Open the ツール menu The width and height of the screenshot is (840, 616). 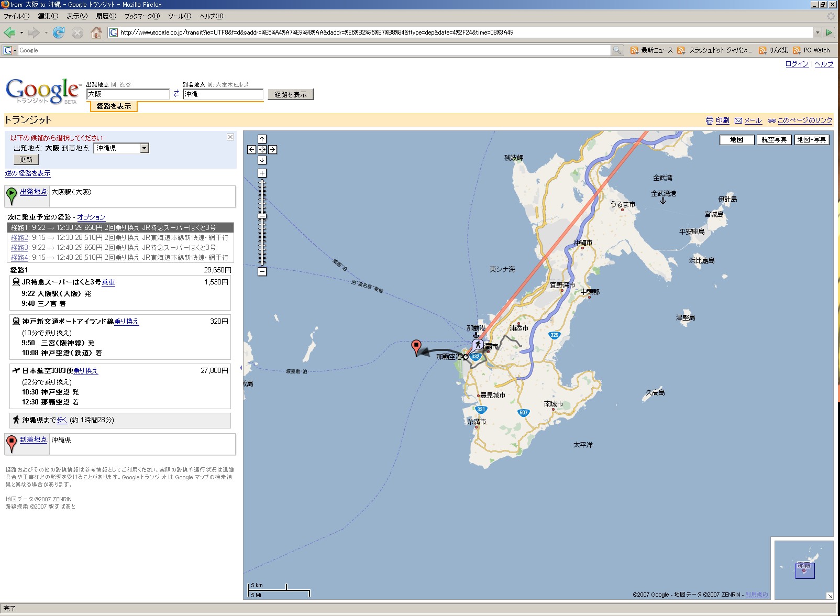pyautogui.click(x=180, y=16)
